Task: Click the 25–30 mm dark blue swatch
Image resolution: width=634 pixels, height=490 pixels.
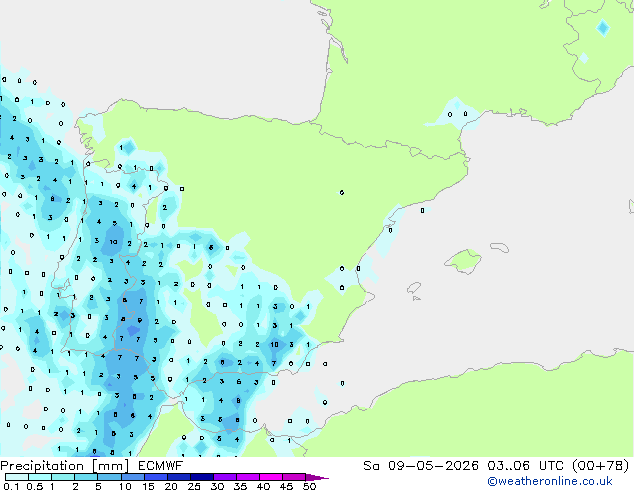Action: 201,477
